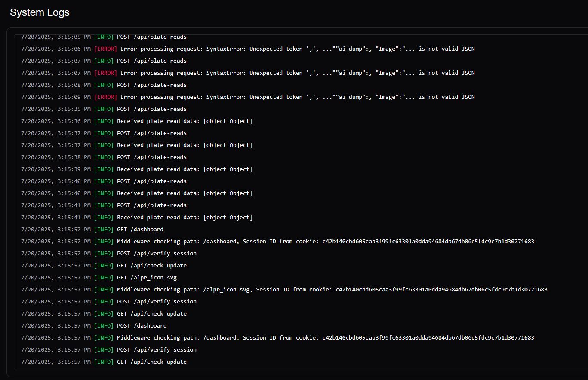Click the [INFO] tag on the POST /dashboard line
The width and height of the screenshot is (588, 380).
tap(104, 326)
